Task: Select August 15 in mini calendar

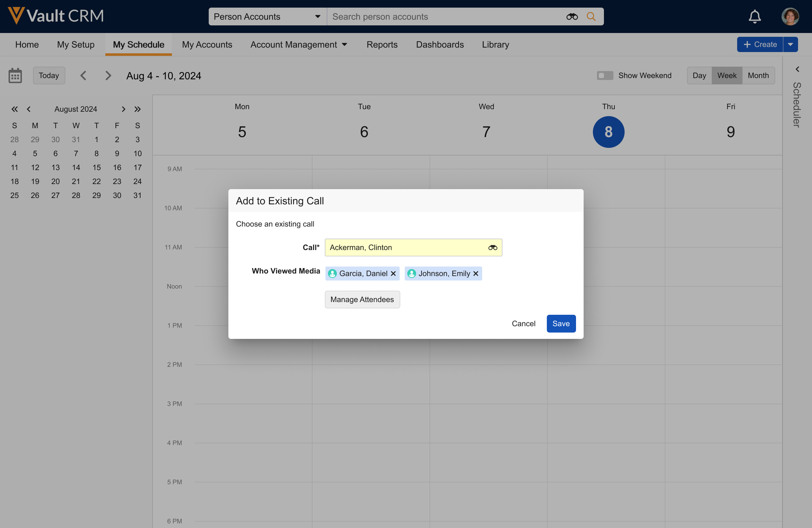Action: [96, 167]
